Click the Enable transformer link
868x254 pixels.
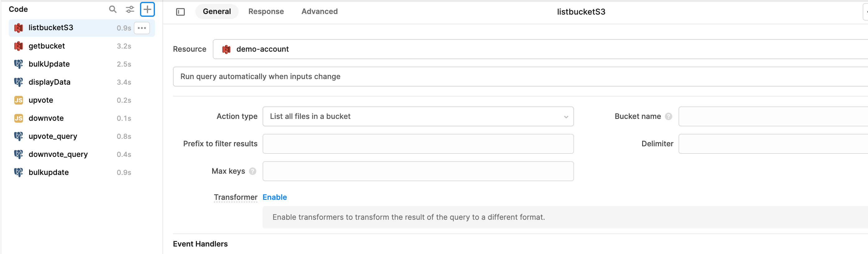point(275,197)
